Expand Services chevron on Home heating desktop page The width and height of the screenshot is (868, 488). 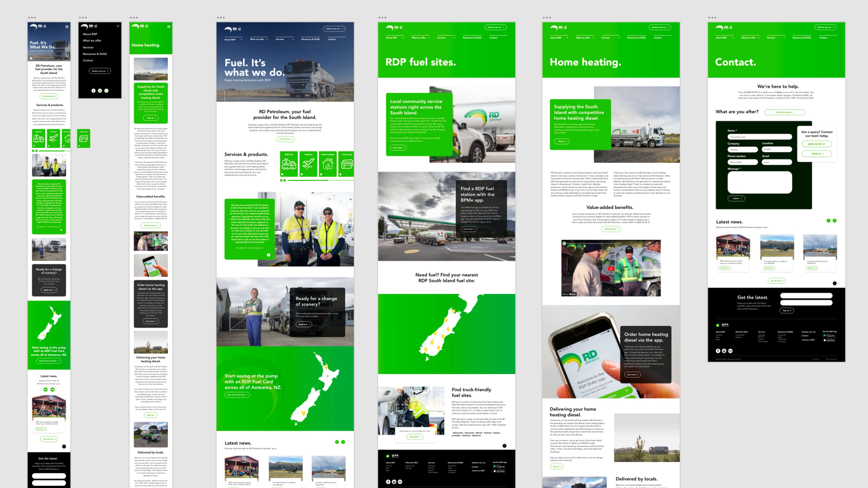click(x=619, y=38)
